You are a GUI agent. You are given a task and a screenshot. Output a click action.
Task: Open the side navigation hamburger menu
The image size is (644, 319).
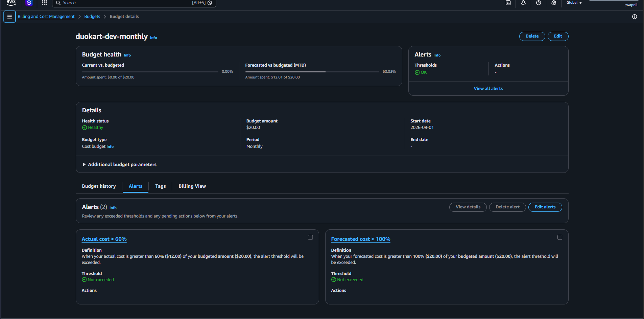point(9,17)
